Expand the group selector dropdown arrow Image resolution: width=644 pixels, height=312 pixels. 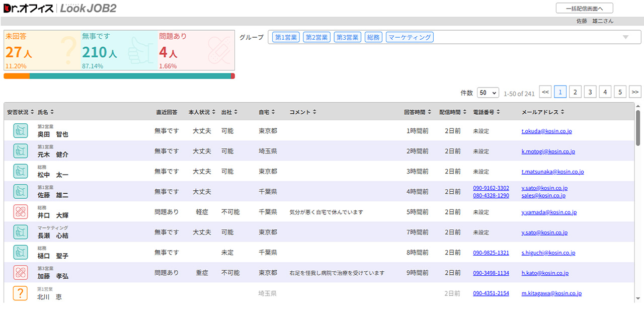tap(625, 37)
